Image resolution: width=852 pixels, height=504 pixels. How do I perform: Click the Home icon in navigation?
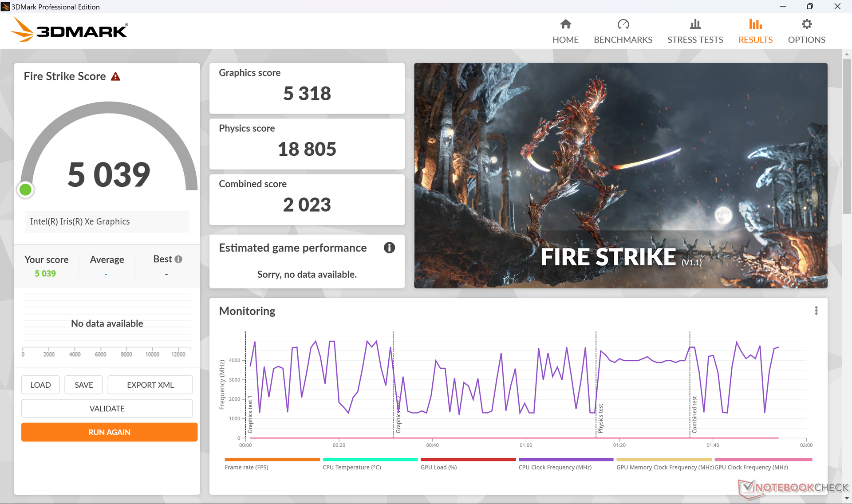pos(565,24)
